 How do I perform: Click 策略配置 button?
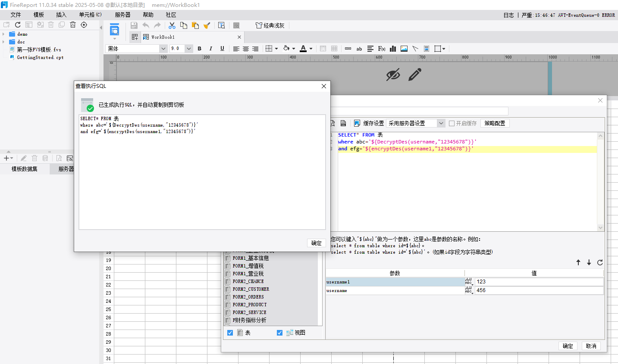(x=495, y=123)
